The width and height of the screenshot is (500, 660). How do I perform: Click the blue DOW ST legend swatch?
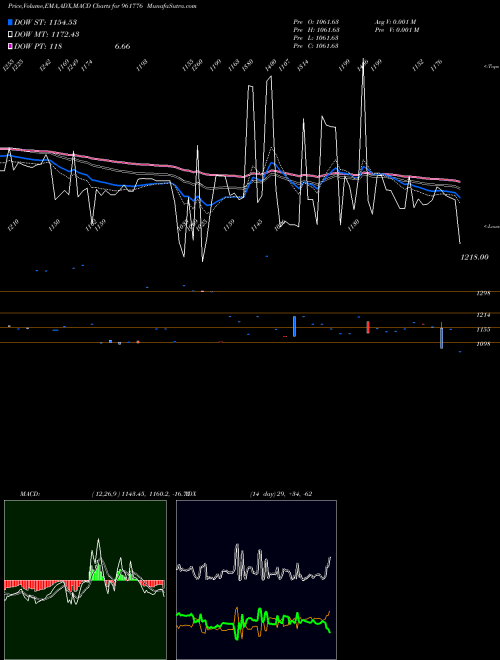click(10, 22)
